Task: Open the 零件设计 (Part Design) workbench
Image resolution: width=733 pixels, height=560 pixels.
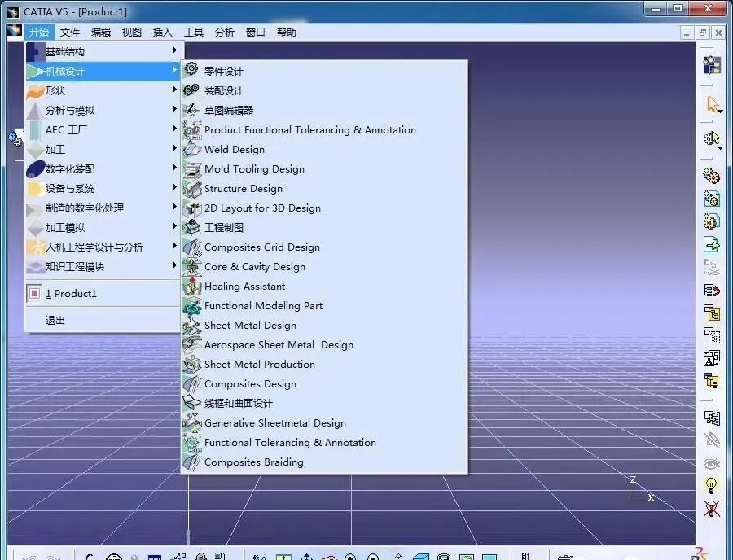Action: [x=324, y=71]
